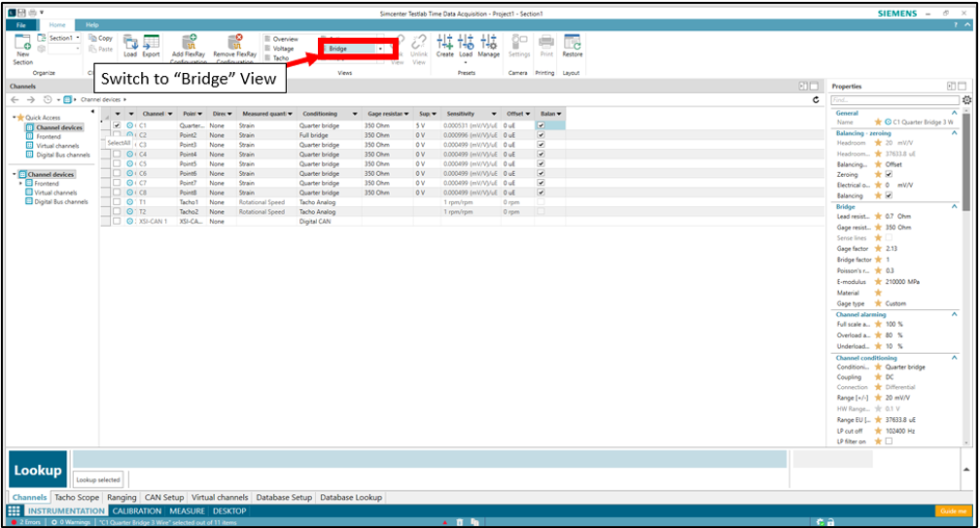
Task: Restore the default layout
Action: (x=572, y=47)
